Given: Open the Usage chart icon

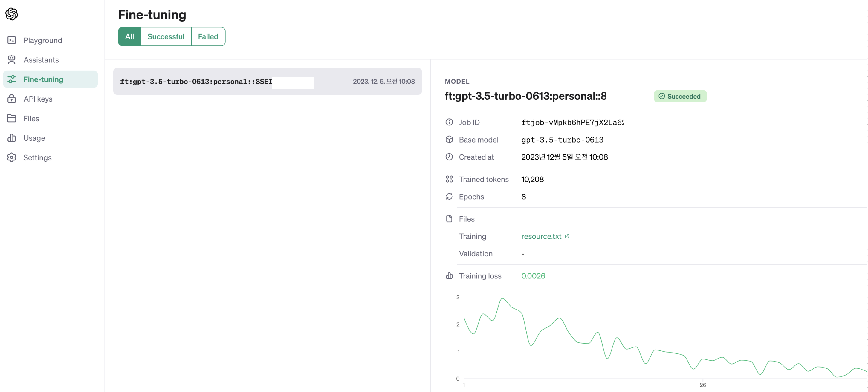Looking at the screenshot, I should [12, 138].
